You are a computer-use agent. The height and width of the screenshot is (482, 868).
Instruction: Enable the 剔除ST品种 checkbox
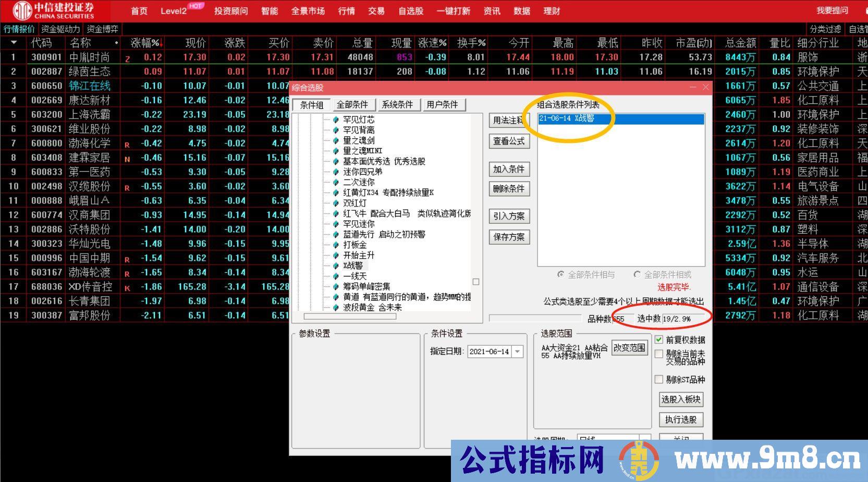659,379
